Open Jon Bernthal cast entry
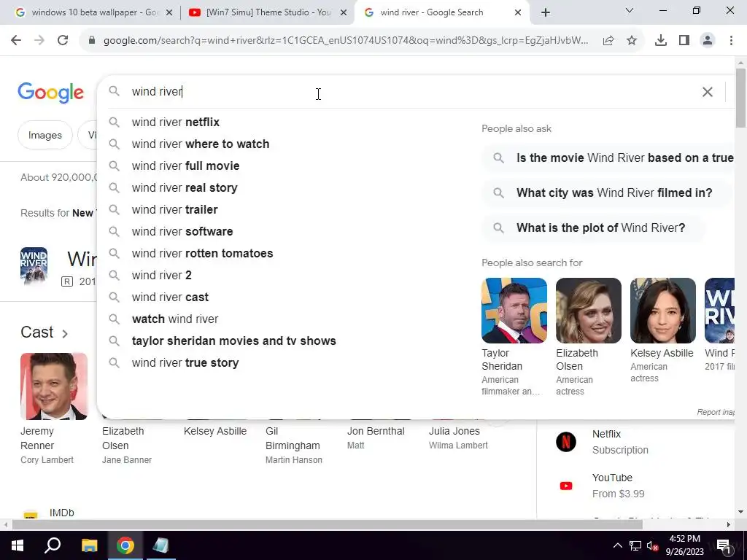 tap(376, 437)
